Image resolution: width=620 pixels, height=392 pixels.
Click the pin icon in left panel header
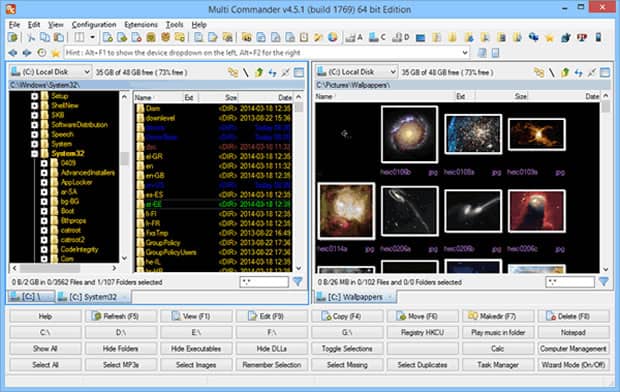[x=285, y=72]
